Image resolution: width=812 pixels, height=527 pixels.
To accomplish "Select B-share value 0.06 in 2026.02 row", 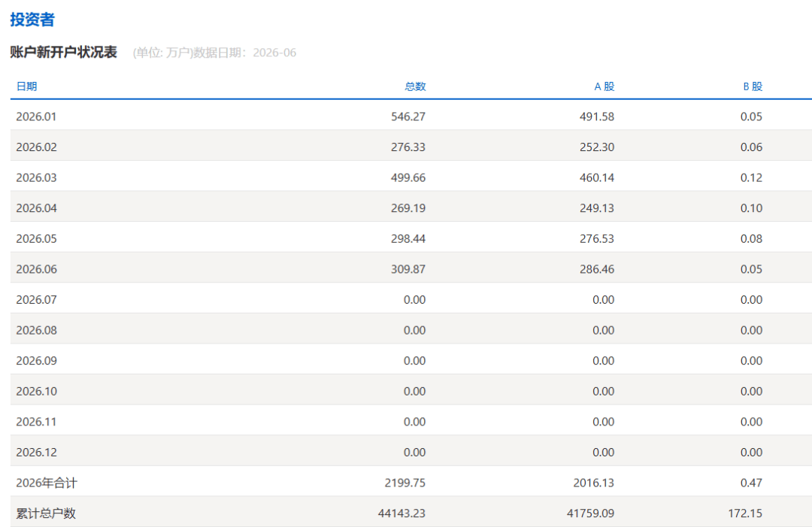I will [x=751, y=147].
